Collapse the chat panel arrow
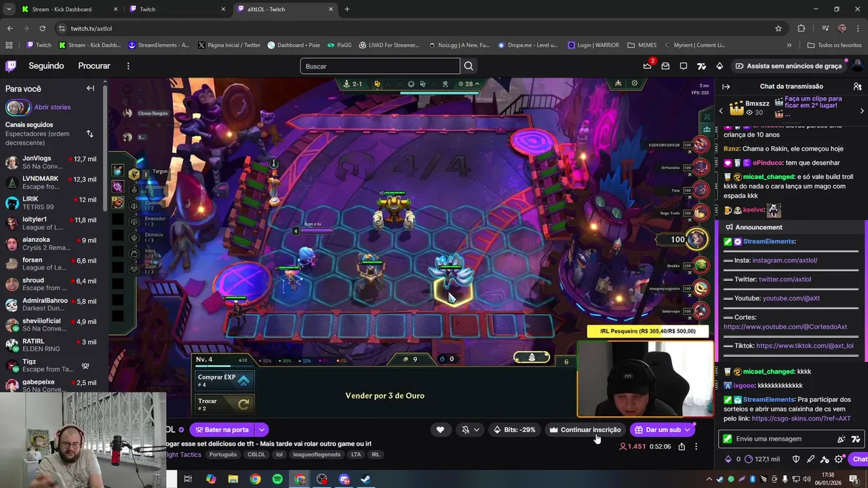 [x=726, y=87]
